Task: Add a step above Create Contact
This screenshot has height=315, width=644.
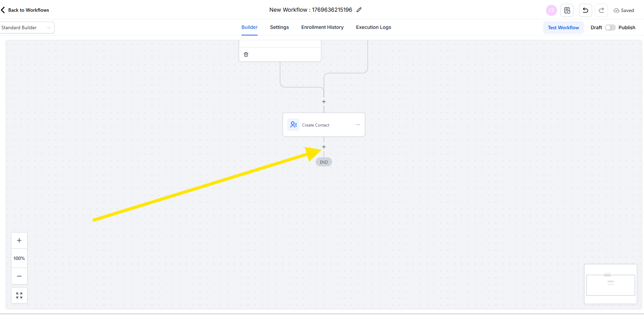Action: (x=324, y=102)
